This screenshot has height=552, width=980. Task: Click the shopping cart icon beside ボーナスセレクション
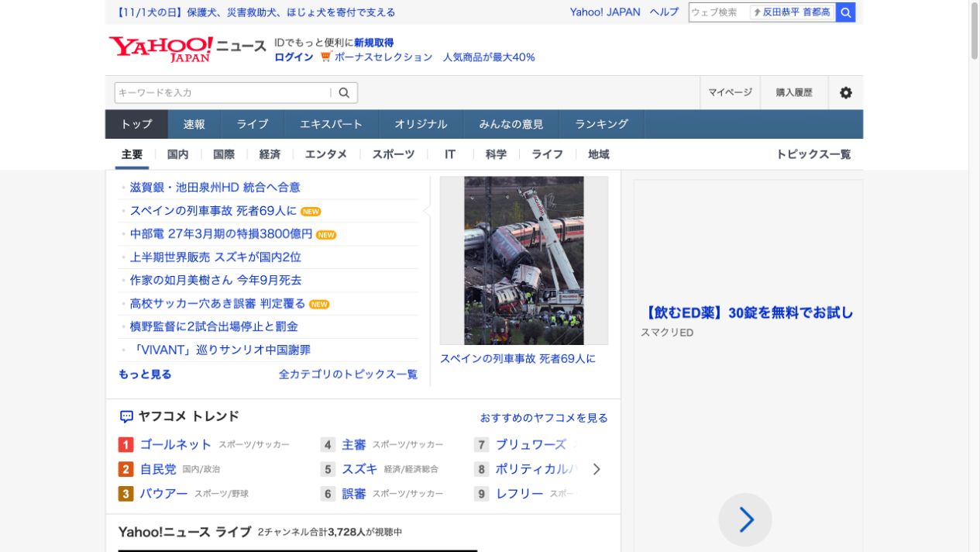(x=325, y=57)
